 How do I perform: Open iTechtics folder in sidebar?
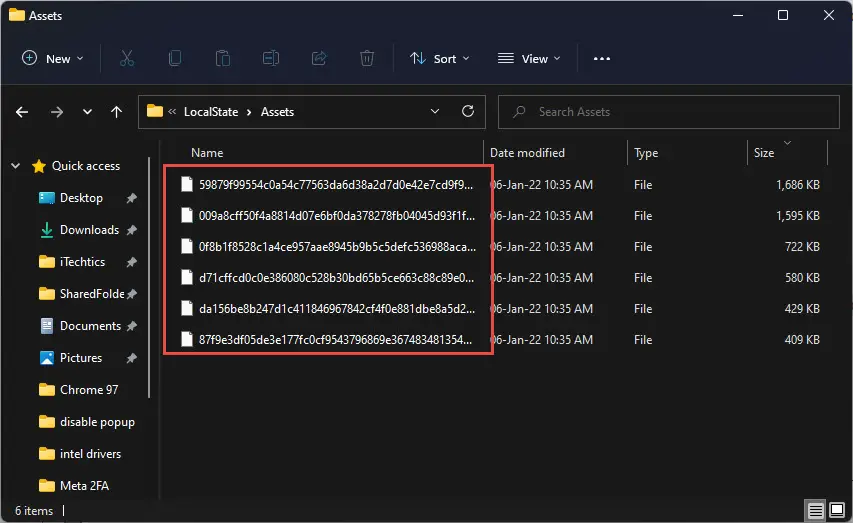[82, 262]
